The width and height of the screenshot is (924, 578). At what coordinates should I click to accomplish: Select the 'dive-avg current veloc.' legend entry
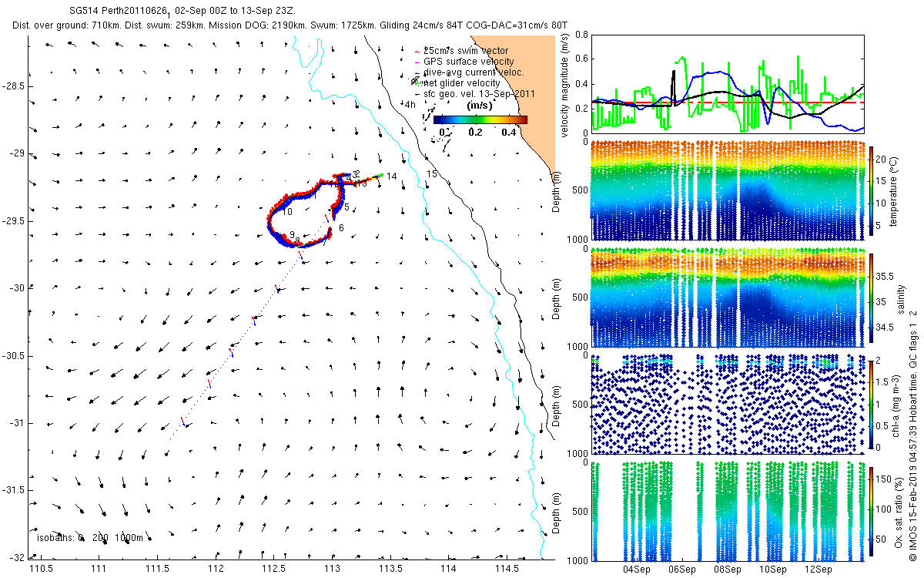pos(473,72)
